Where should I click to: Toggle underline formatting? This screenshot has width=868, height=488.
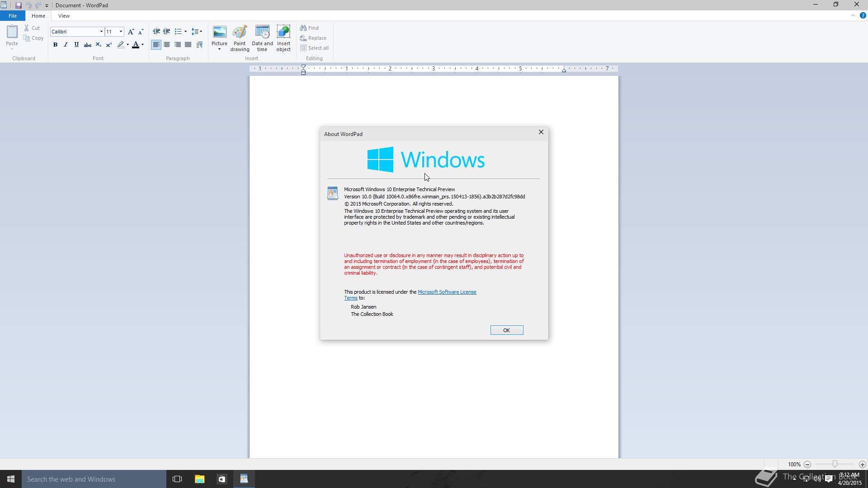[x=76, y=45]
